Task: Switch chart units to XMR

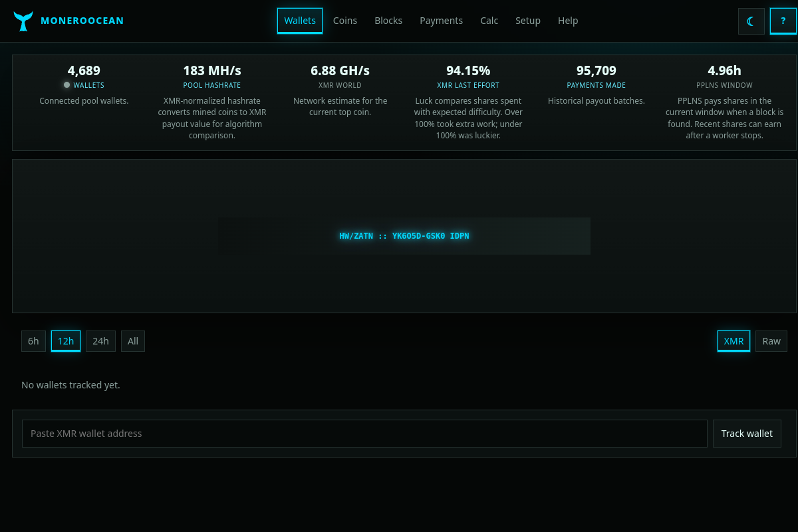Action: 733,341
